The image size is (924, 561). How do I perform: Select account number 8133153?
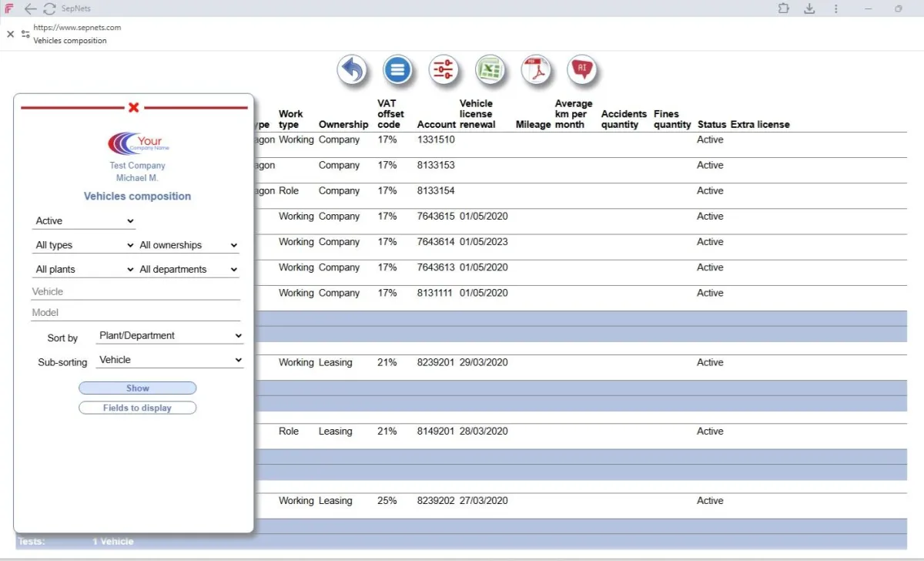coord(436,166)
